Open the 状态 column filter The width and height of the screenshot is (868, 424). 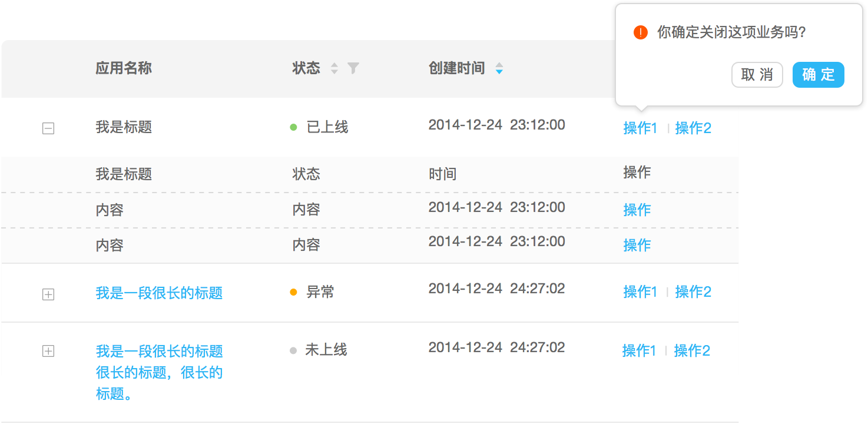coord(353,68)
